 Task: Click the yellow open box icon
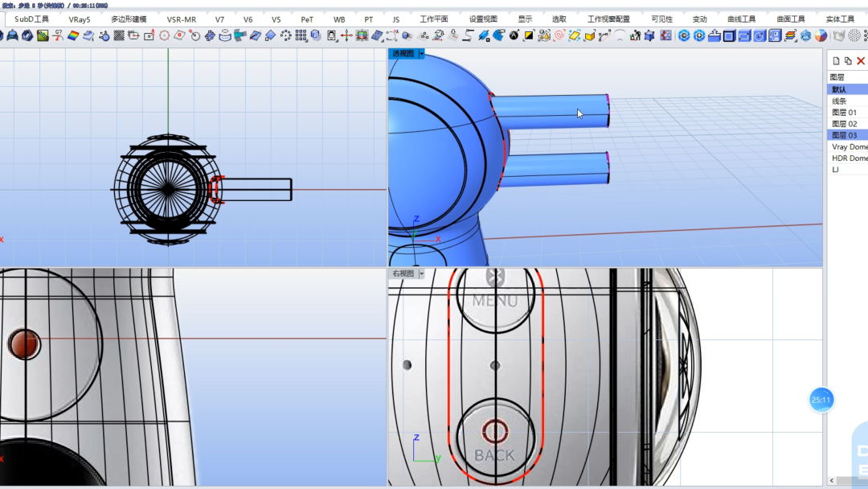coord(590,36)
